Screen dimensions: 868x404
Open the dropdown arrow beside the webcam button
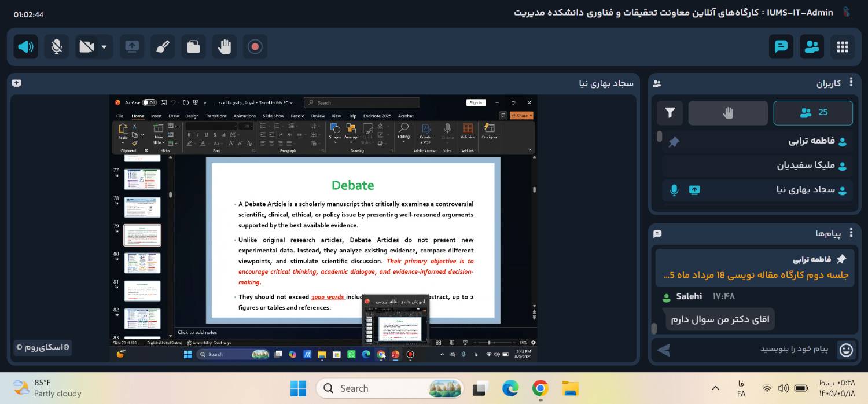(x=104, y=47)
